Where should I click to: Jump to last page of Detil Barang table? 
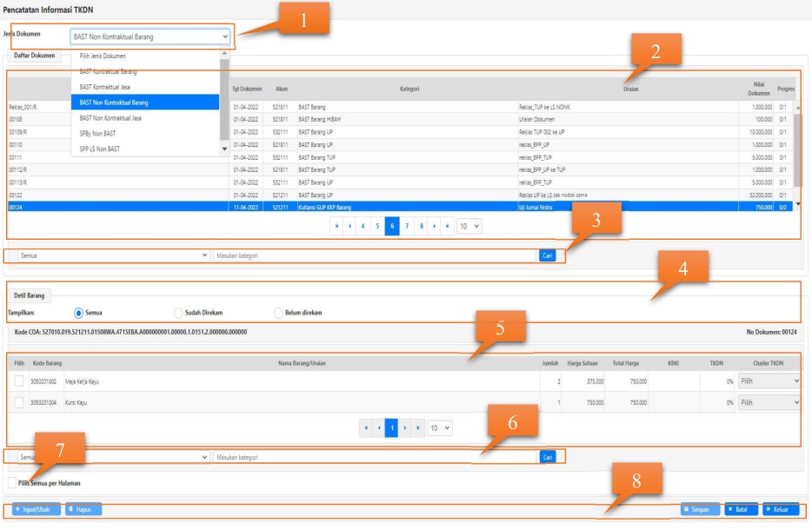coord(416,428)
